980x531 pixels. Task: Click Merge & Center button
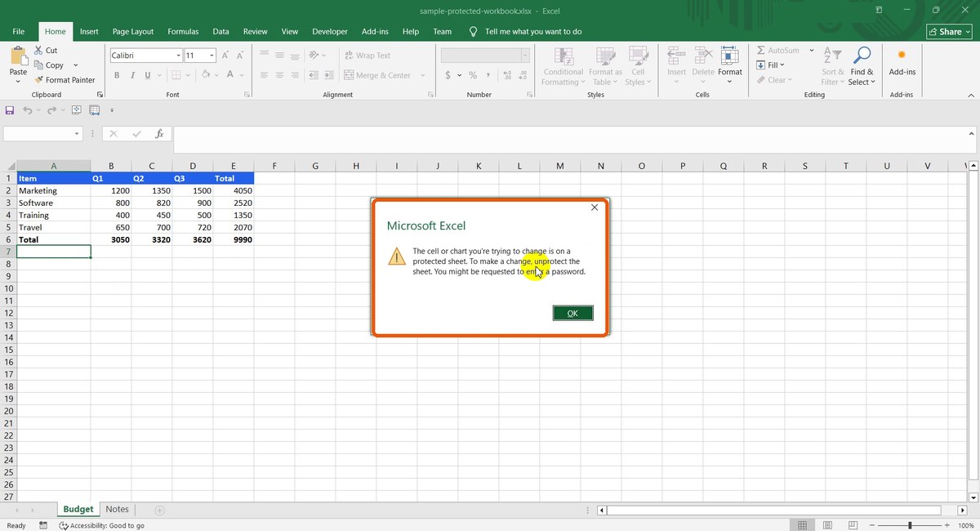click(x=376, y=75)
